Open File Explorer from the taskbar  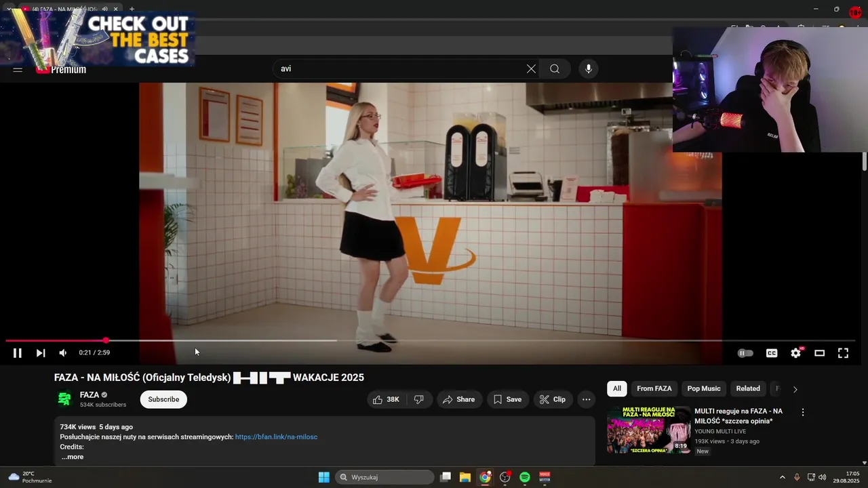pyautogui.click(x=465, y=477)
